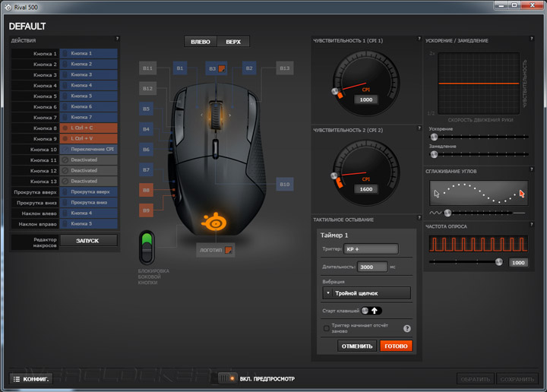Click the ОТМЕНИТЬ button

(x=357, y=346)
